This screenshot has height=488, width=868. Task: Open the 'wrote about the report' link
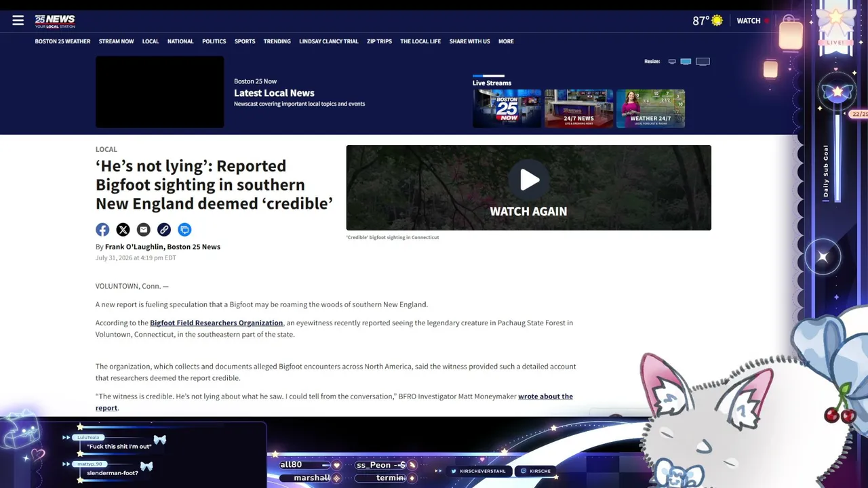(x=334, y=402)
